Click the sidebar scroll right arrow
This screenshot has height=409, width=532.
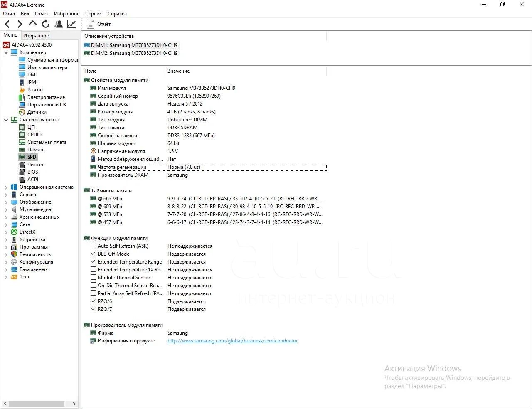coord(74,404)
